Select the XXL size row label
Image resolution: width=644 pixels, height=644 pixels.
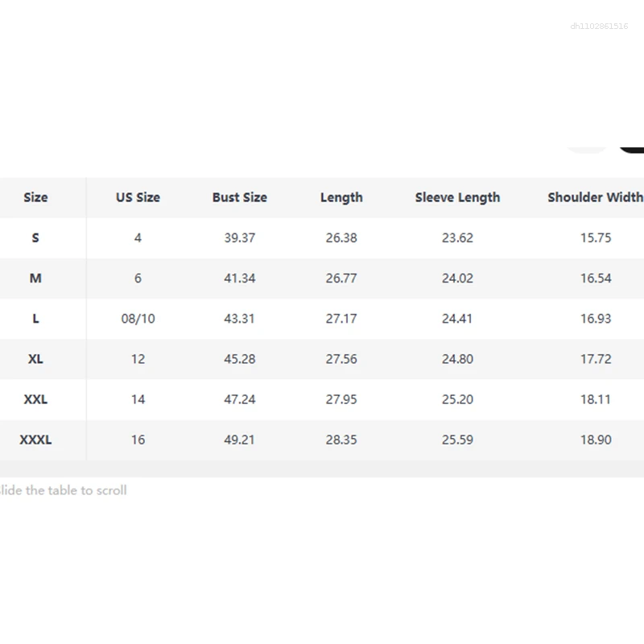pos(35,399)
